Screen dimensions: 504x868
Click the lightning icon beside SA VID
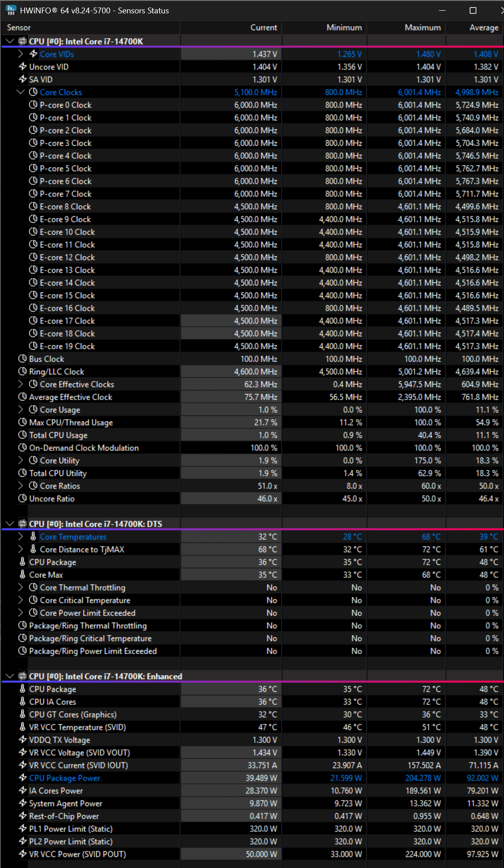(23, 79)
